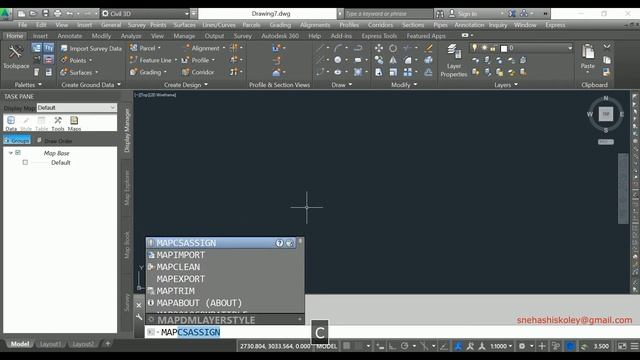This screenshot has height=360, width=640.
Task: Toggle the Default layer checkbox
Action: tap(25, 162)
